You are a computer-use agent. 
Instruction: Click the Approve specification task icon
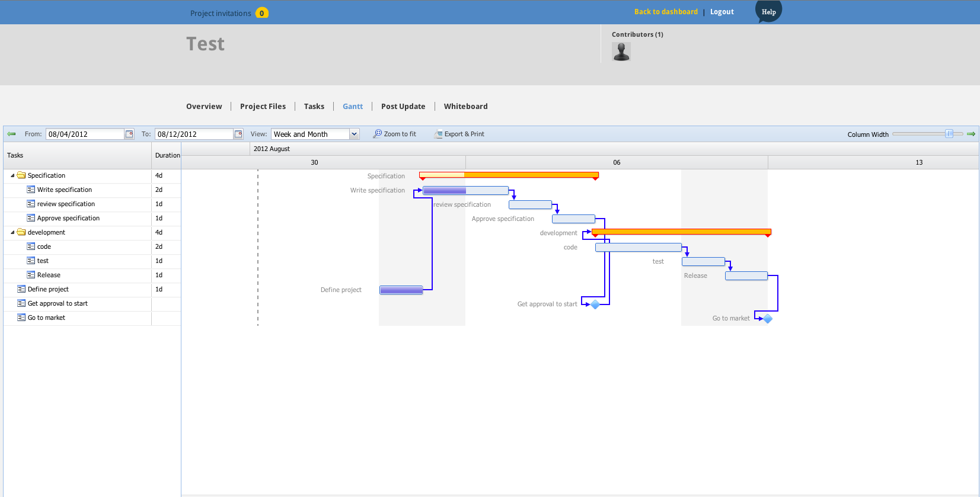pyautogui.click(x=31, y=218)
